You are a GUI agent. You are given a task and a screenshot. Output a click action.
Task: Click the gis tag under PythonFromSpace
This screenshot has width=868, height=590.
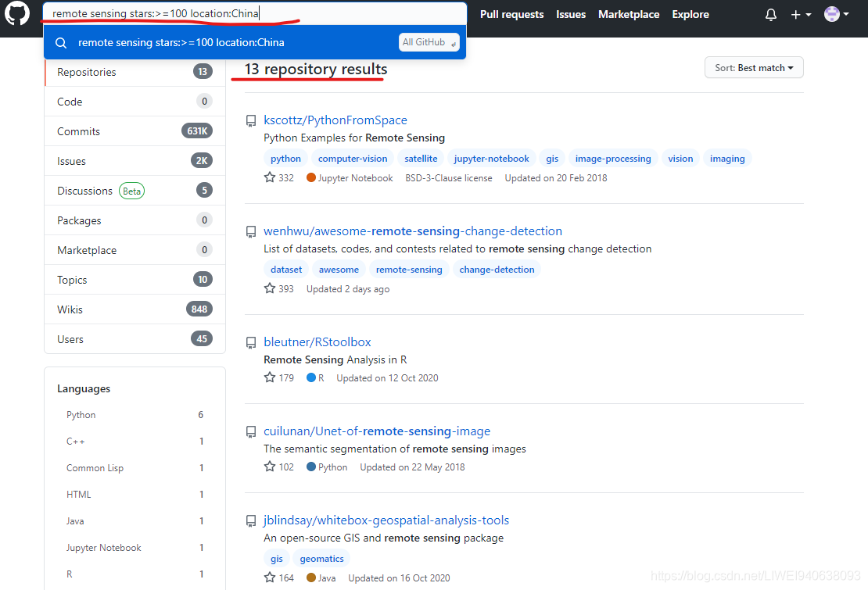[552, 159]
